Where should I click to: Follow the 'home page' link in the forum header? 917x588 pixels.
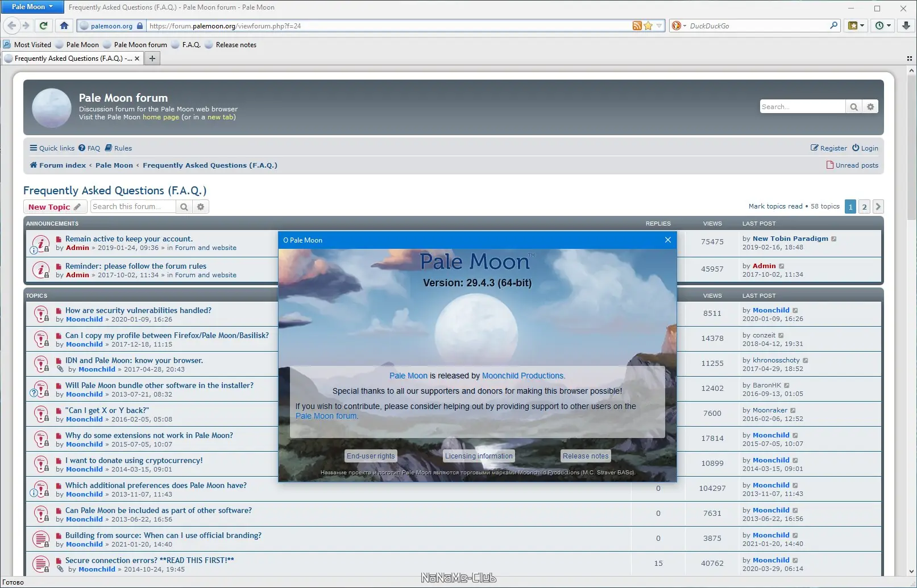click(161, 117)
